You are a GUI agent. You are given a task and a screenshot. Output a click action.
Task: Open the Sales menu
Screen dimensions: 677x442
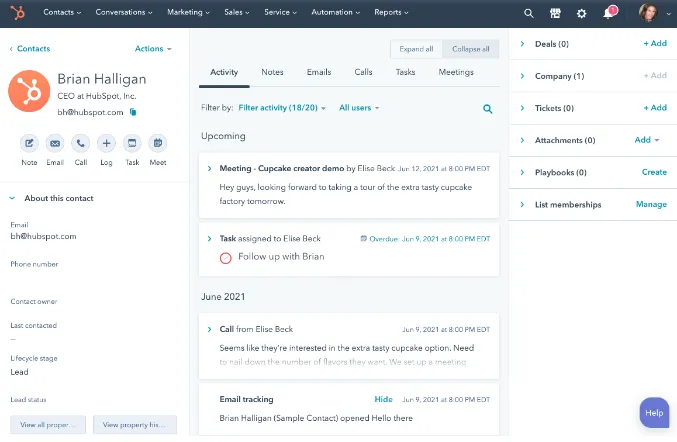pos(237,13)
